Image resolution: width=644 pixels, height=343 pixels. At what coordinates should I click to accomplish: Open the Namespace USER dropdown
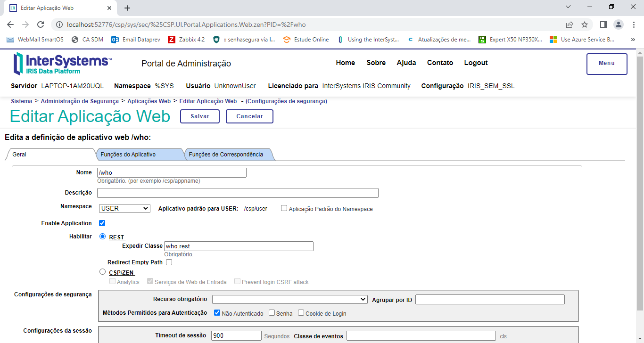pos(124,208)
